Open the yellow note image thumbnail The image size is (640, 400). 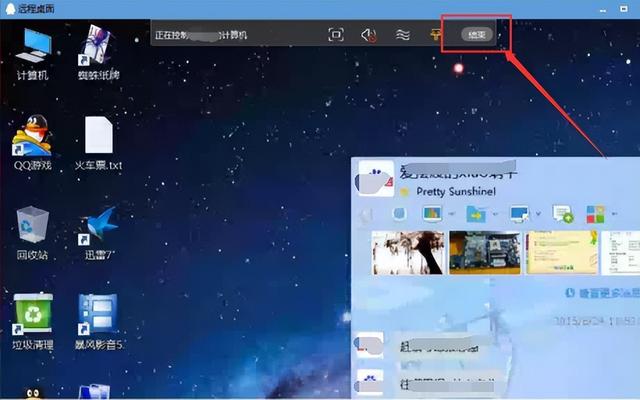click(562, 253)
